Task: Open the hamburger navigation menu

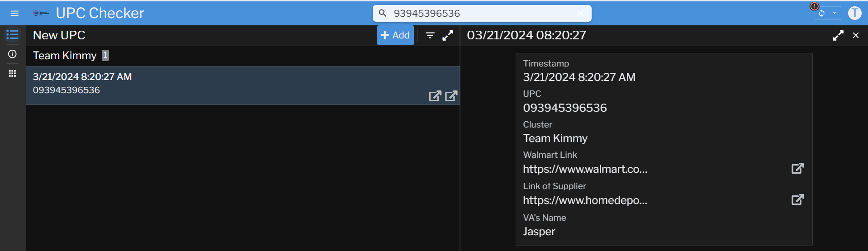Action: pos(14,13)
